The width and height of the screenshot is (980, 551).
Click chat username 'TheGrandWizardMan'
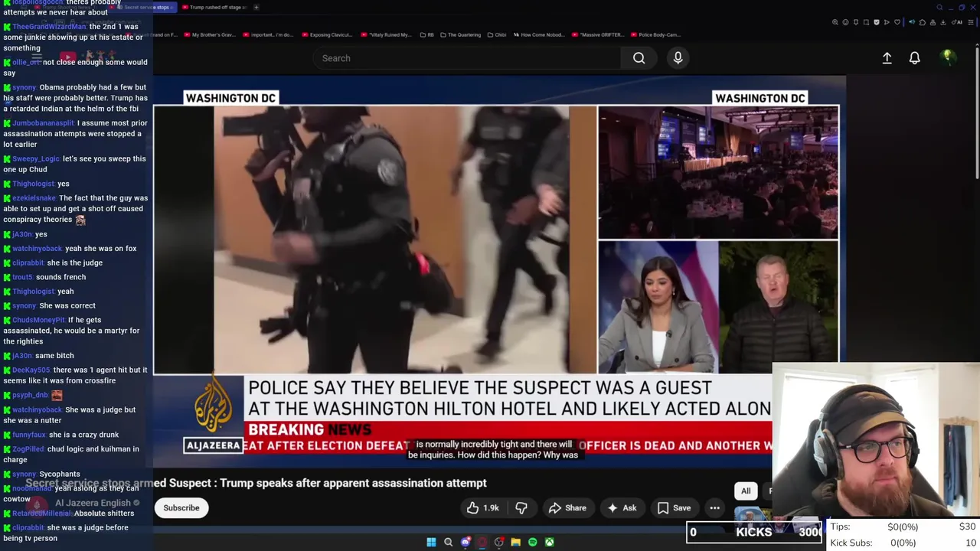[49, 26]
